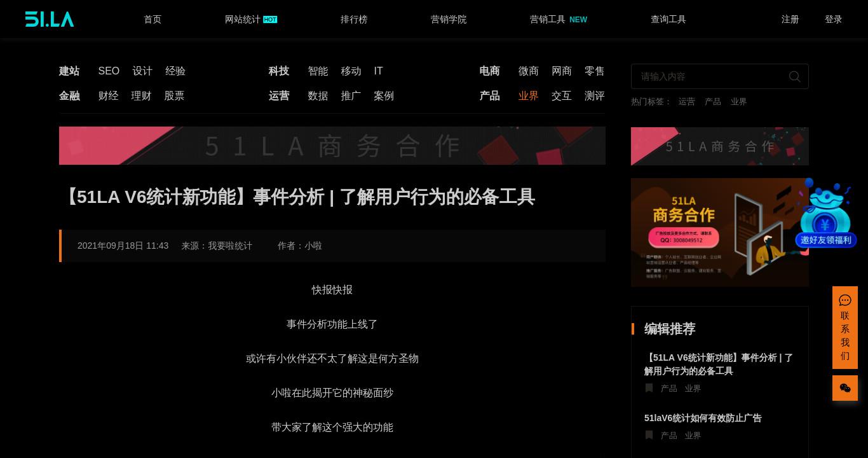Click 业界 tag under 51laV6统计如何有效防止广告
The height and width of the screenshot is (458, 868).
coord(693,436)
